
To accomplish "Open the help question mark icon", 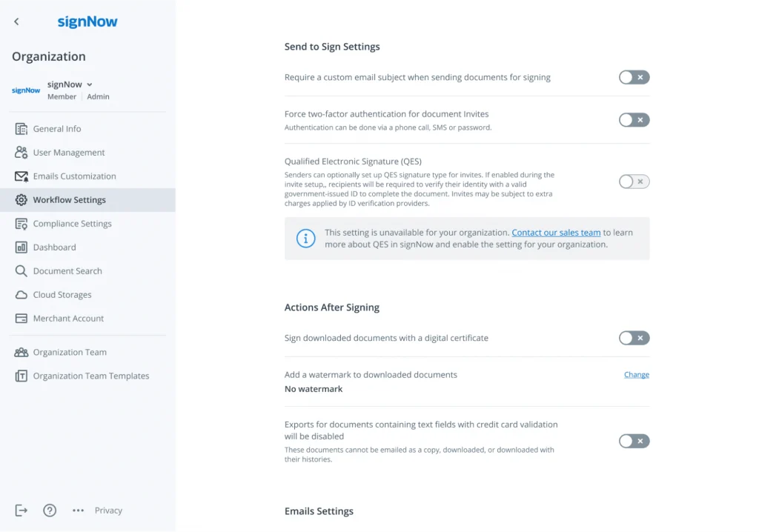I will (50, 511).
